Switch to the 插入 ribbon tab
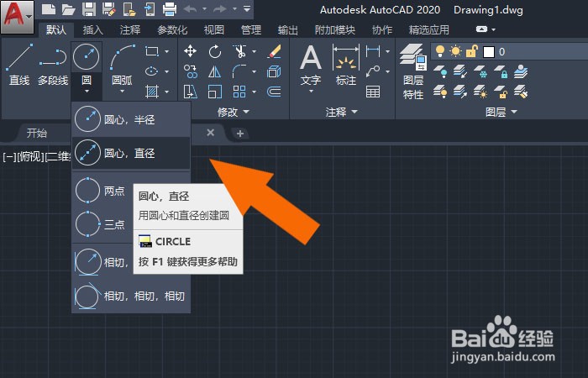This screenshot has height=378, width=588. [x=92, y=29]
